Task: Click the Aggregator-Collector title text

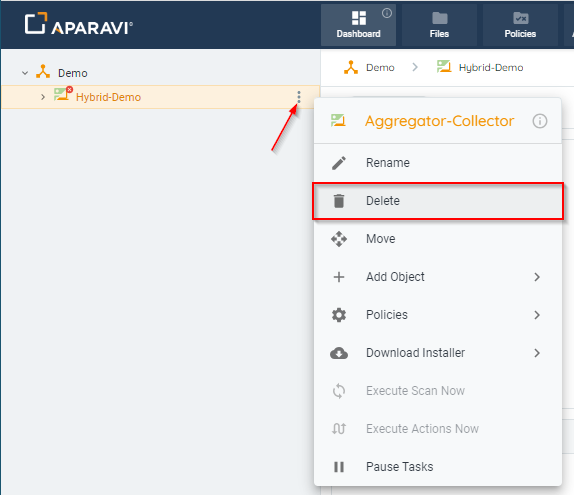Action: pos(439,121)
